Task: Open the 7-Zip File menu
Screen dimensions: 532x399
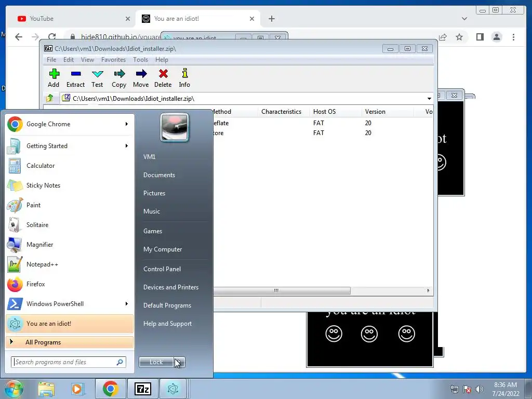Action: click(x=51, y=60)
